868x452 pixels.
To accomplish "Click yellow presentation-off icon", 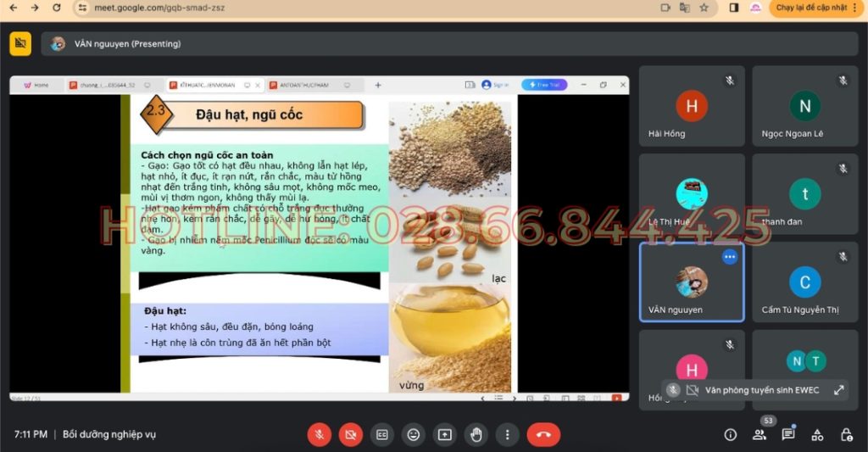I will pos(20,44).
